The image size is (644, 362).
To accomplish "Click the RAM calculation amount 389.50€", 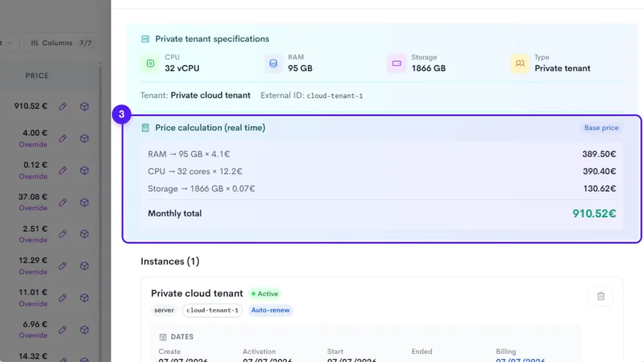I will pos(599,154).
